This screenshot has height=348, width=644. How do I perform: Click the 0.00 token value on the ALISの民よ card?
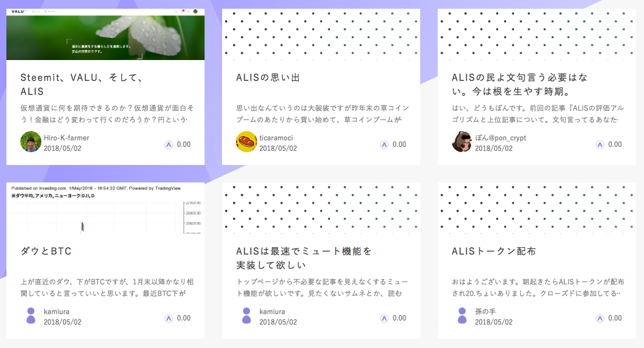615,145
